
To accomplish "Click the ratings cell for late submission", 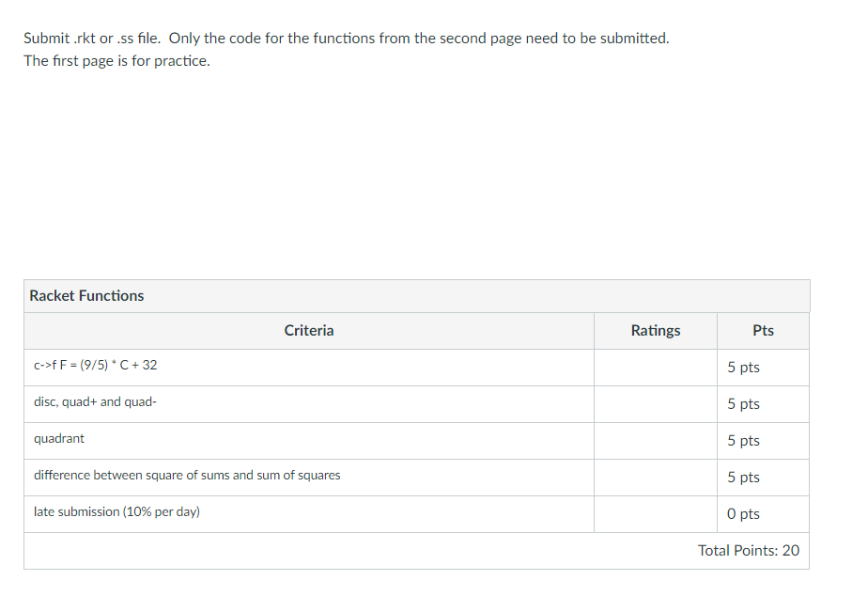I will (655, 513).
